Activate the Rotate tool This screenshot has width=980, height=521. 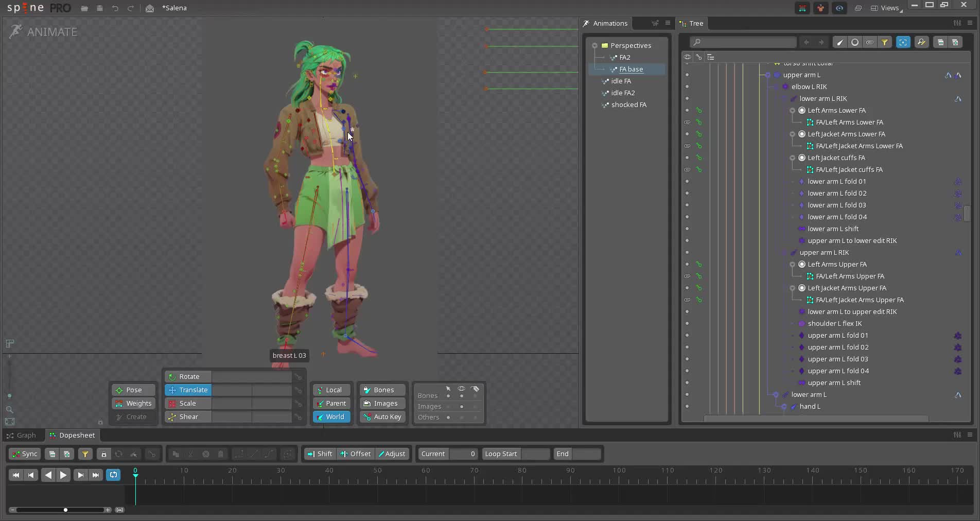[x=188, y=377]
